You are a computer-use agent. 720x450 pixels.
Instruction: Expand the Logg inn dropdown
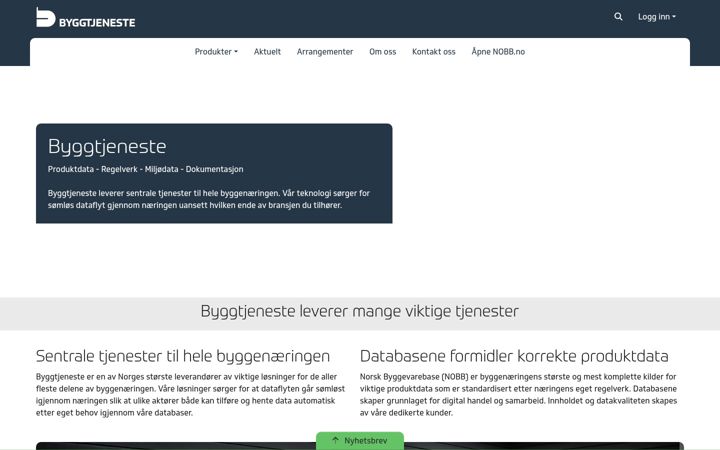[x=657, y=17]
